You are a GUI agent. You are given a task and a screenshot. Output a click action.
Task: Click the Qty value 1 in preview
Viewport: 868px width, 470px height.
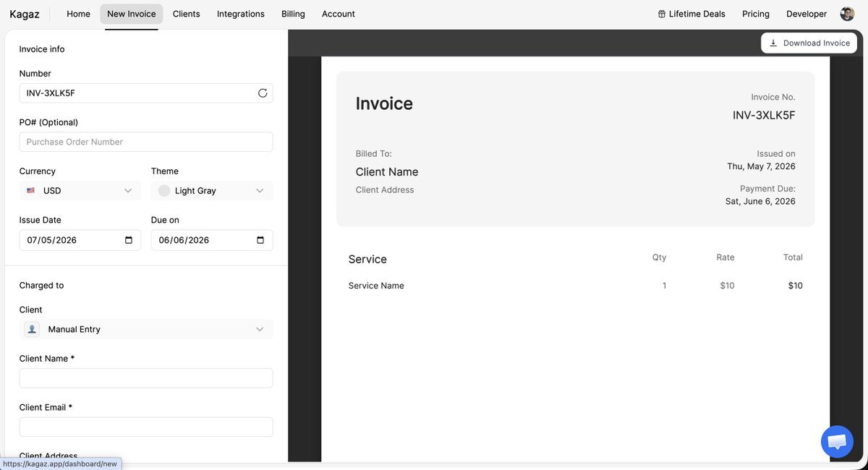point(664,286)
